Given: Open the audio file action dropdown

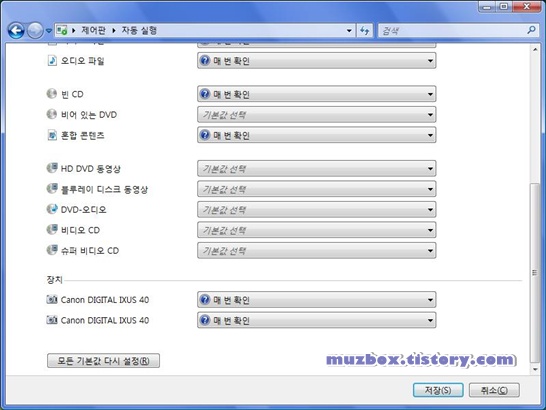Looking at the screenshot, I should click(x=317, y=61).
